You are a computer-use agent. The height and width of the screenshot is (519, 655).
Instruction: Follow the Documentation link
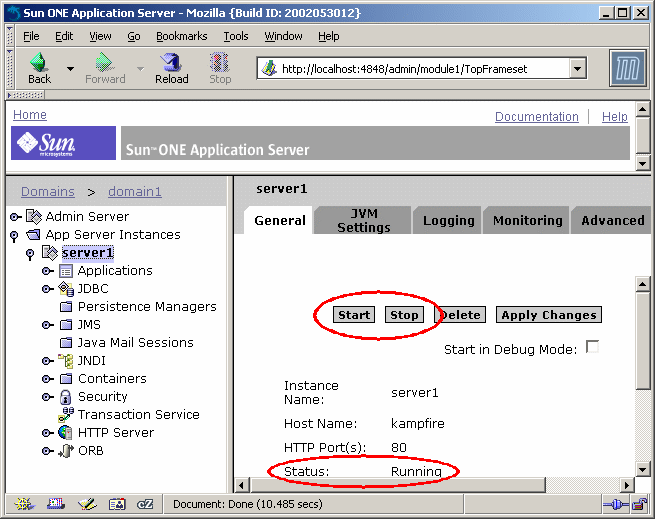tap(536, 117)
